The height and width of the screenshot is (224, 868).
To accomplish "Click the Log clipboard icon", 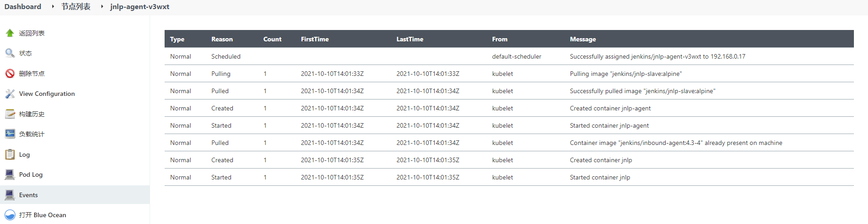I will pos(10,154).
